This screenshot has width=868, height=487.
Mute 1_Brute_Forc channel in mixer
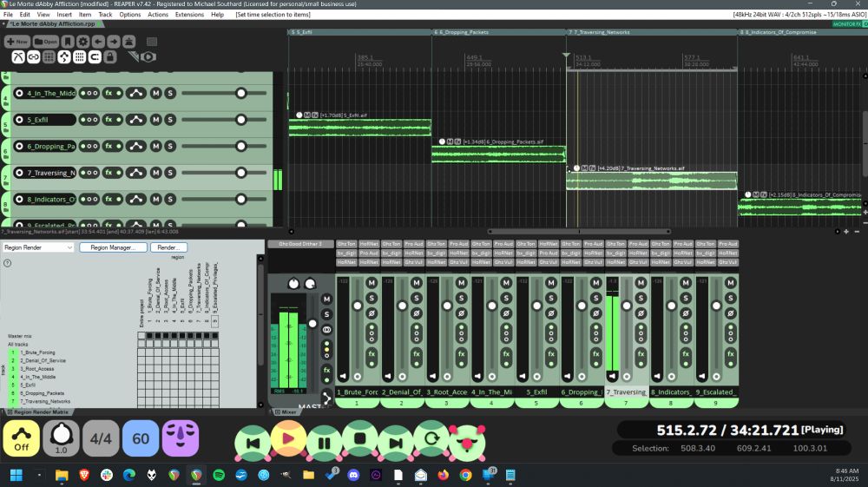[372, 283]
